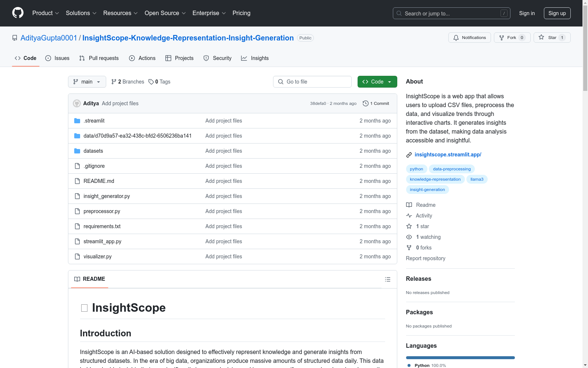The height and width of the screenshot is (368, 588).
Task: Click the data/d70d9a57 folder icon
Action: (x=77, y=136)
